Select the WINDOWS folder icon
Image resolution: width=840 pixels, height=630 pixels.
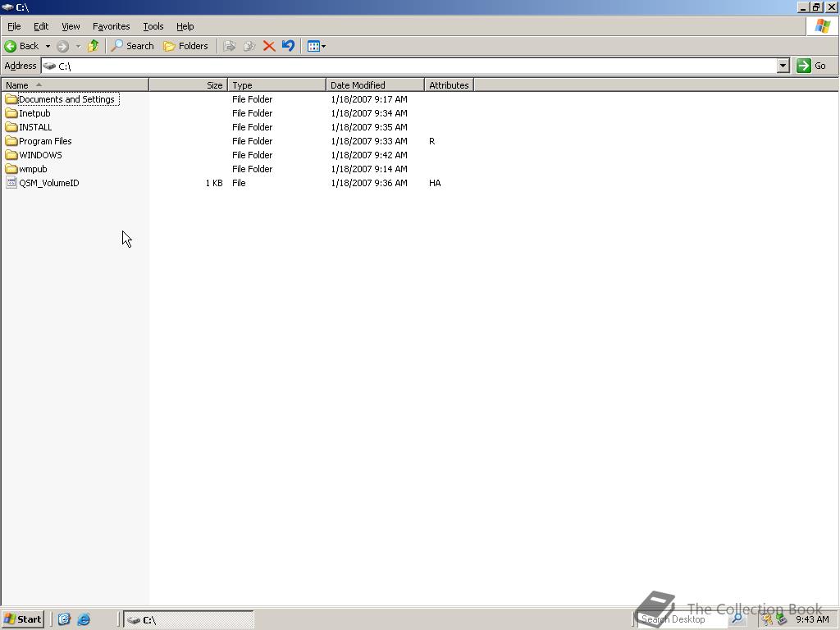(11, 155)
